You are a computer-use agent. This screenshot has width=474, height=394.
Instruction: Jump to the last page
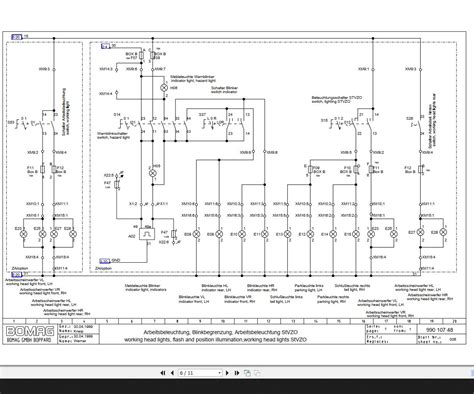point(237,373)
